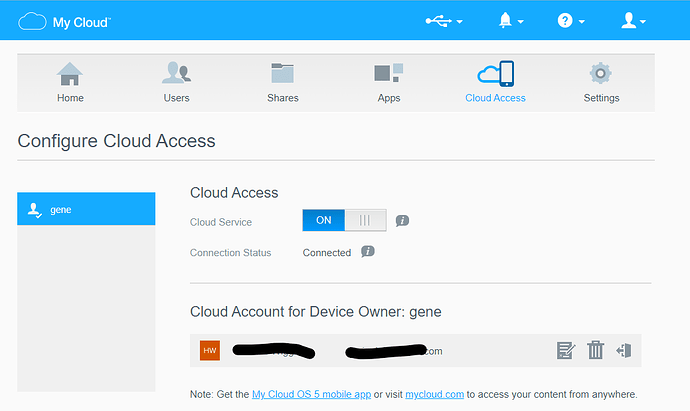Show info for Cloud Service
Image resolution: width=690 pixels, height=411 pixels.
tap(402, 220)
